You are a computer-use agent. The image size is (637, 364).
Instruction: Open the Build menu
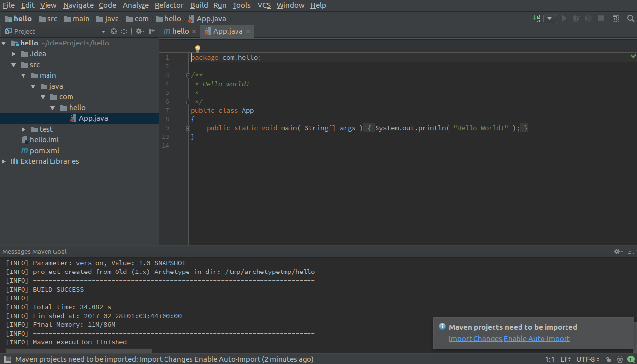tap(199, 5)
